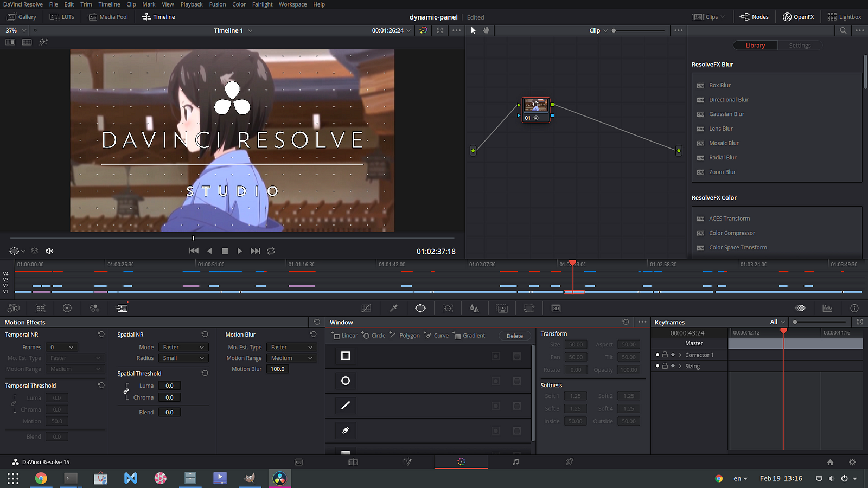Add a Curve power window

(437, 335)
